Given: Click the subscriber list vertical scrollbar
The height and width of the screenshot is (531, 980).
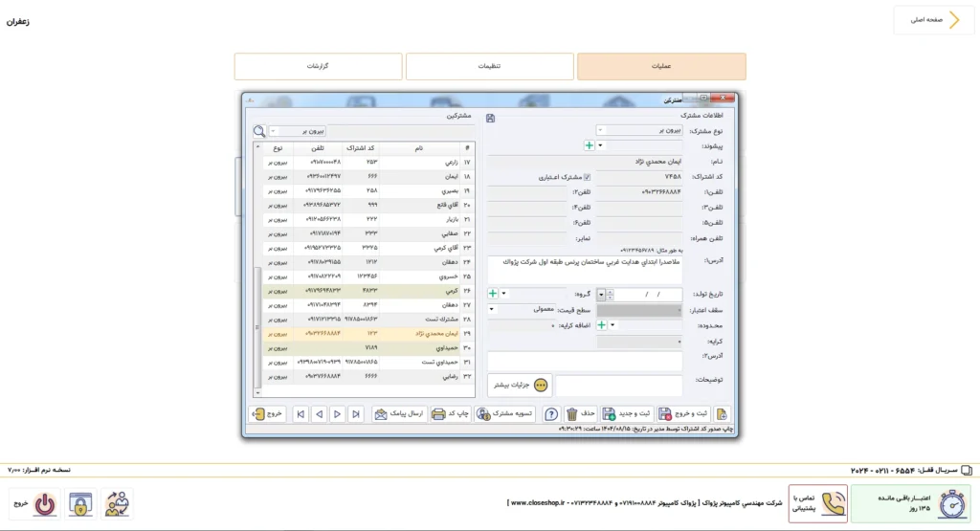Looking at the screenshot, I should (257, 327).
